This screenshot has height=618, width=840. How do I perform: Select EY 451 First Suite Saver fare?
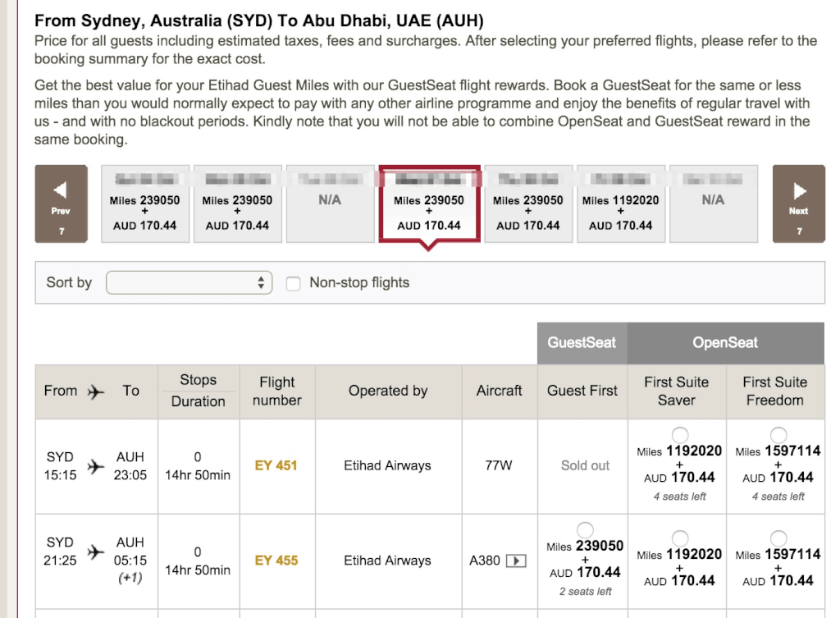coord(680,435)
